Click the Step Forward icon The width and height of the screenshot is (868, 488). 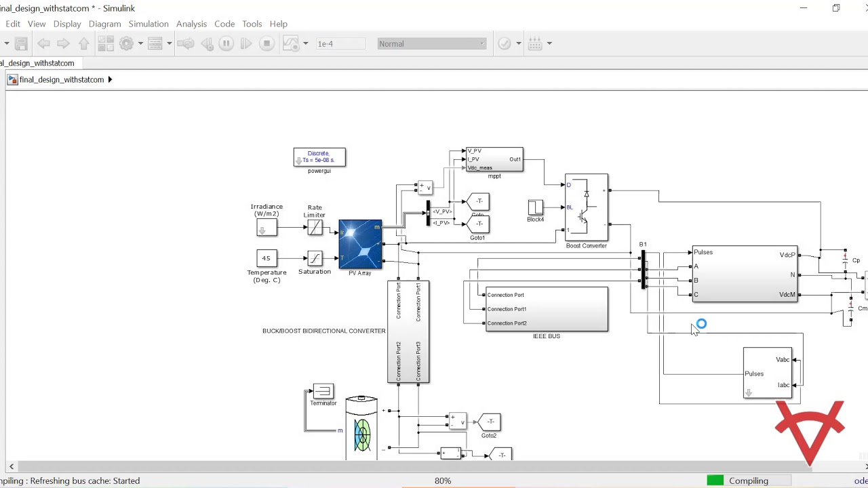[246, 43]
